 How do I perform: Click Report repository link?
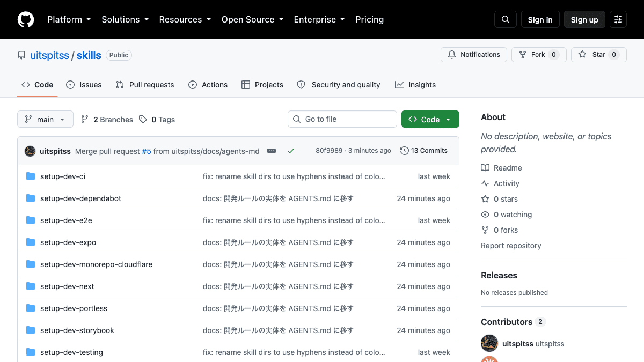click(511, 246)
